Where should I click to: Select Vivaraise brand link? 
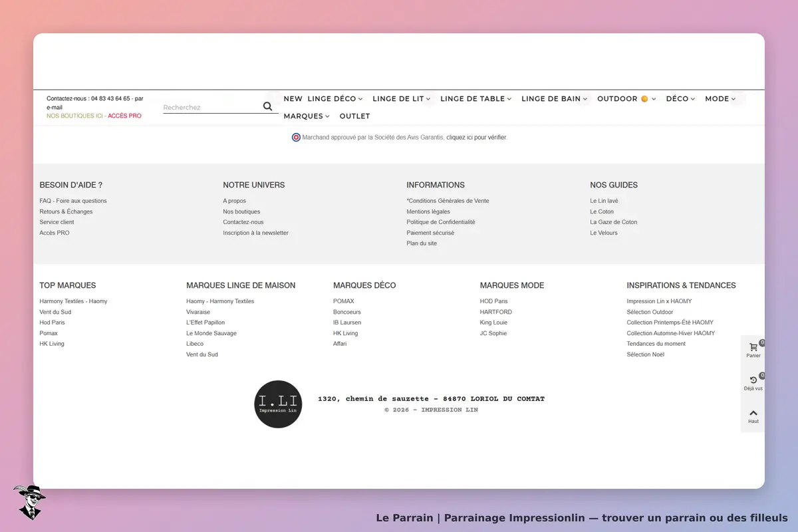pyautogui.click(x=198, y=312)
